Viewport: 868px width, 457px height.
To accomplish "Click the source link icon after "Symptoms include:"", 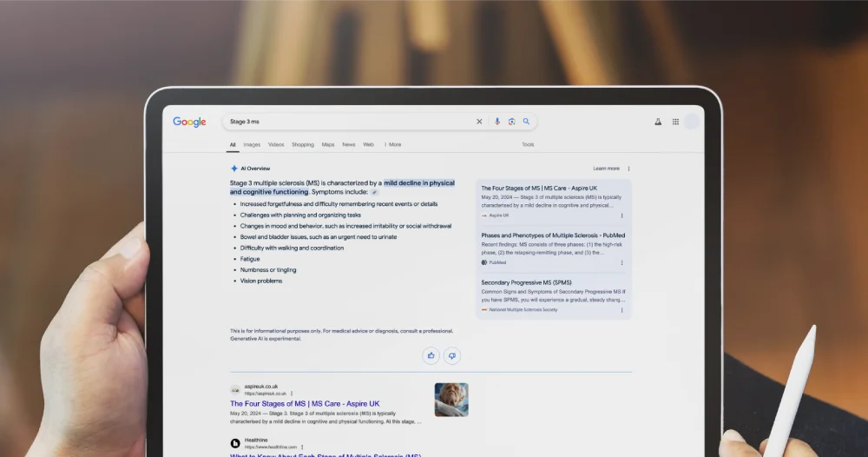I will click(x=375, y=192).
